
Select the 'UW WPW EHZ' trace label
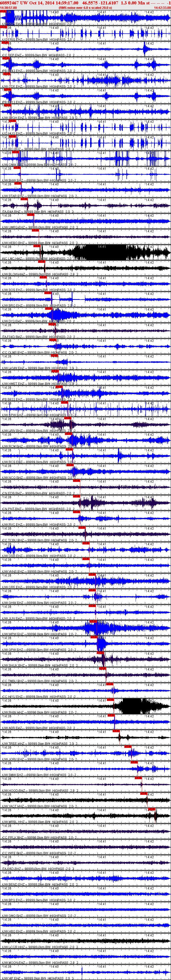39,634
